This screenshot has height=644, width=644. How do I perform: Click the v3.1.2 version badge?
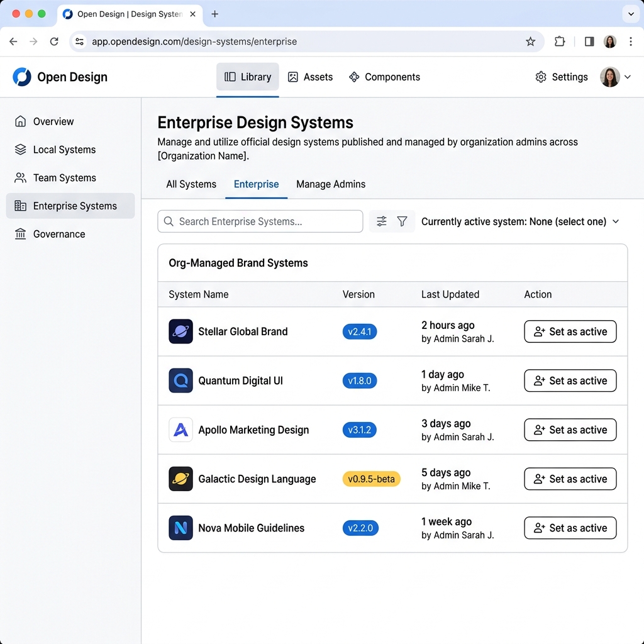coord(359,430)
